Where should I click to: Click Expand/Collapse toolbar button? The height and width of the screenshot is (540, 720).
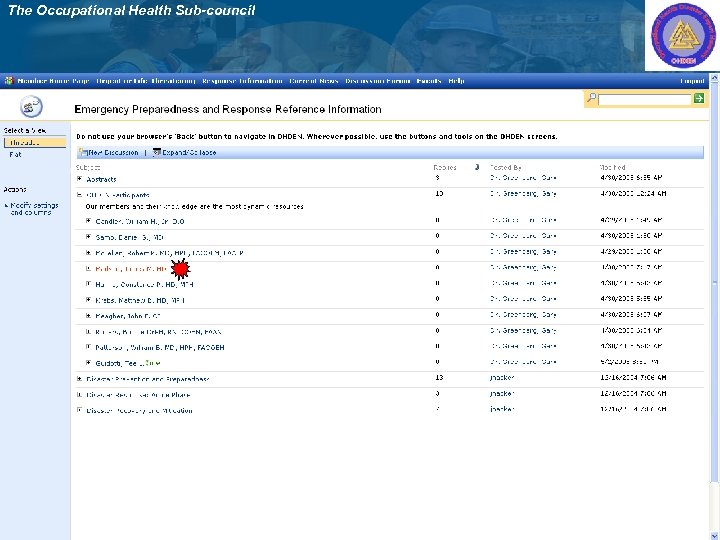[x=189, y=152]
